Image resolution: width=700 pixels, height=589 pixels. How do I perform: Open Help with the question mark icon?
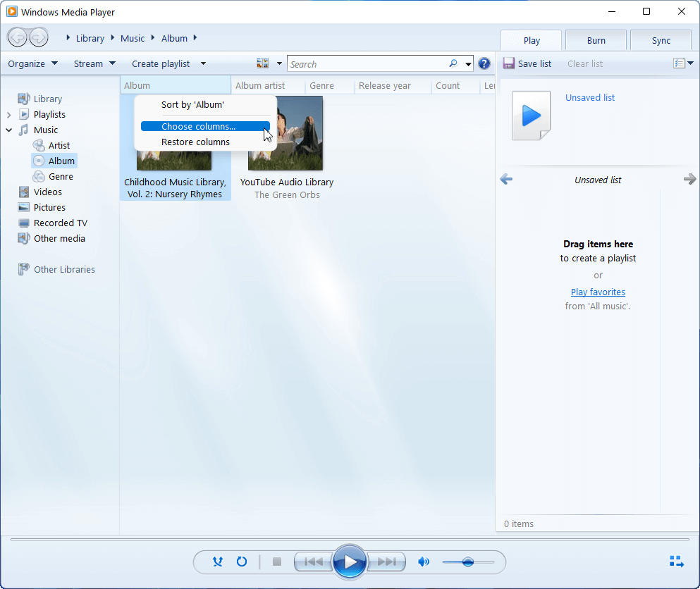coord(484,63)
